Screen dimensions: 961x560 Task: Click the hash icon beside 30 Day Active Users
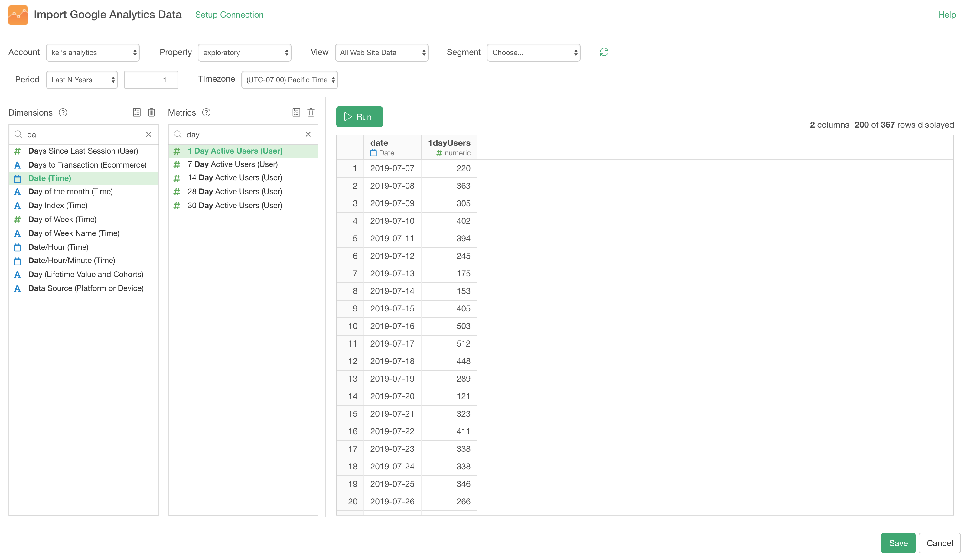pyautogui.click(x=177, y=206)
